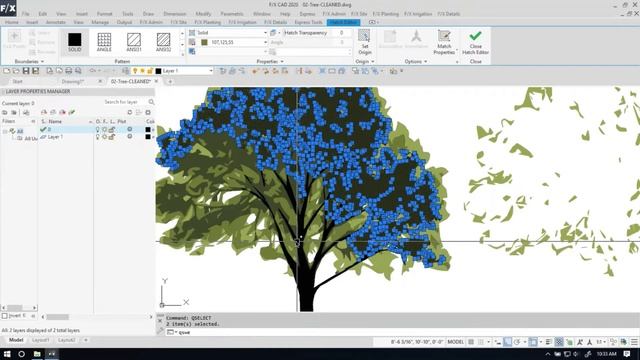Select the ANSI32 hatch pattern
Viewport: 640px width, 360px height.
[x=163, y=42]
